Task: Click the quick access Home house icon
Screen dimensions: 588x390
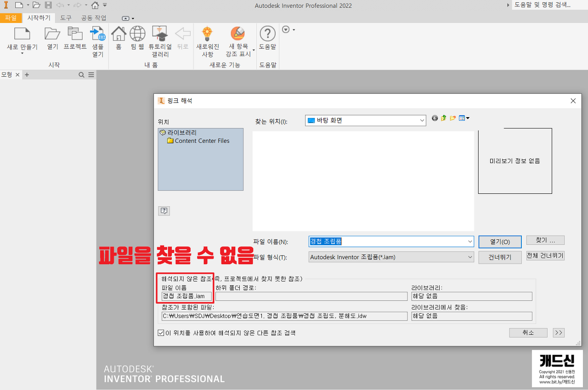Action: pos(95,6)
